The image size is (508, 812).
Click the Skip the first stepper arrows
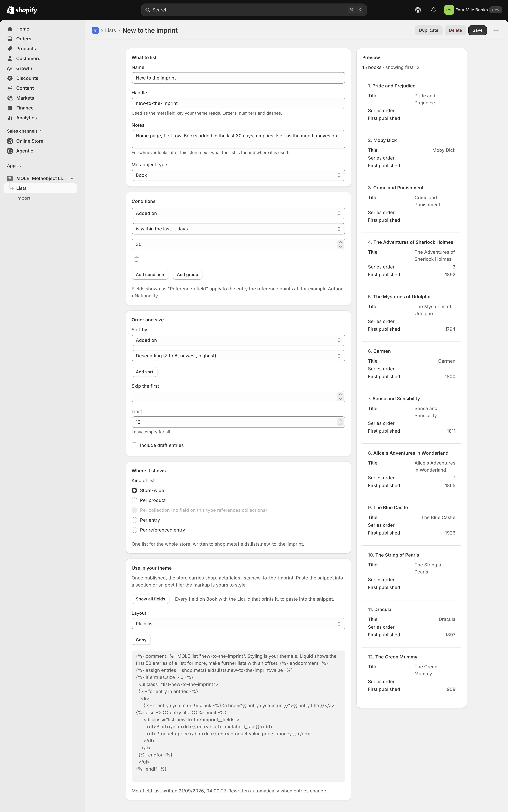pyautogui.click(x=340, y=397)
